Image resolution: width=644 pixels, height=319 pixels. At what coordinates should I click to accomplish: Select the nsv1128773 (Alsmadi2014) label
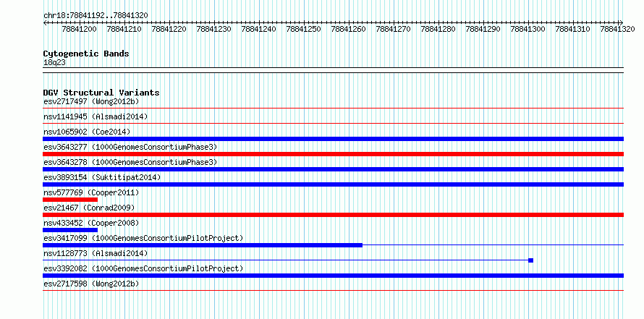tap(96, 253)
